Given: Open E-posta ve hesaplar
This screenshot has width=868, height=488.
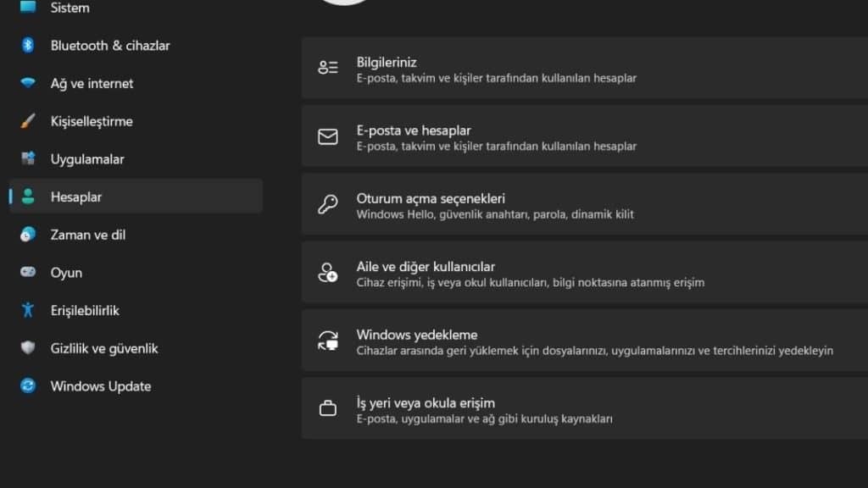Looking at the screenshot, I should (x=585, y=136).
